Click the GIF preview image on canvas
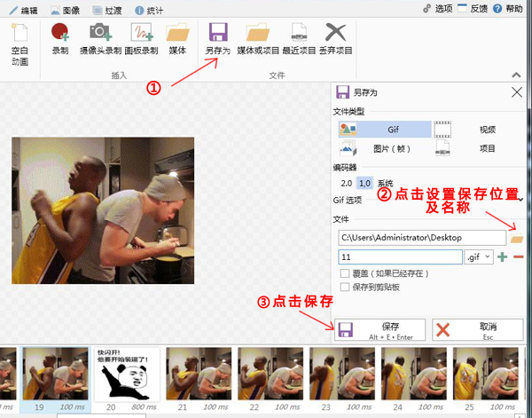 pyautogui.click(x=103, y=210)
